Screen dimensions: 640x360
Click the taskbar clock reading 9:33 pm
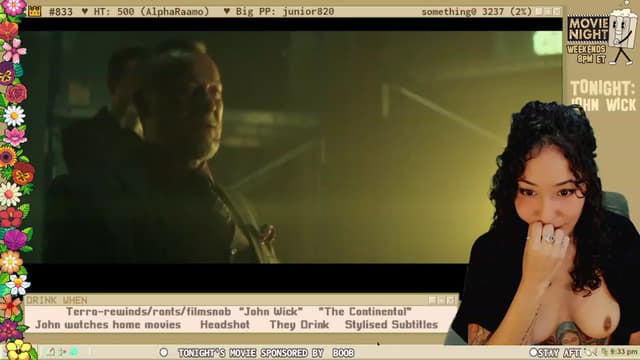[x=624, y=352]
